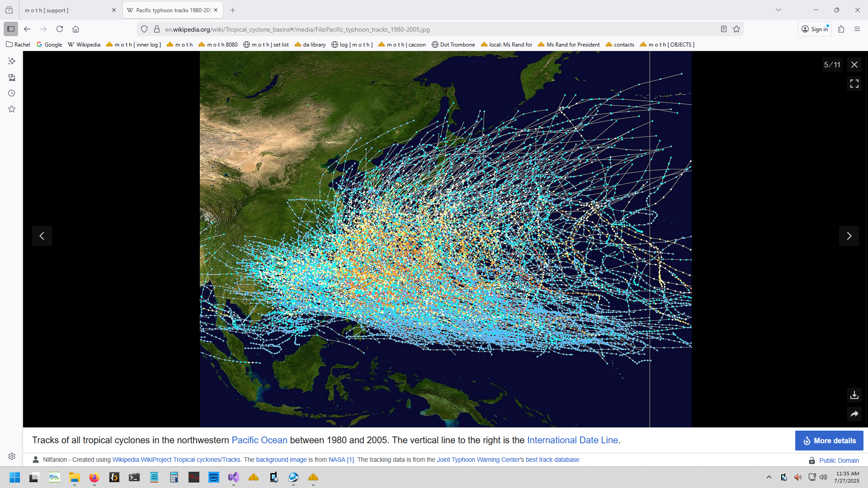Enter fullscreen in media viewer
Image resolution: width=868 pixels, height=488 pixels.
click(854, 84)
